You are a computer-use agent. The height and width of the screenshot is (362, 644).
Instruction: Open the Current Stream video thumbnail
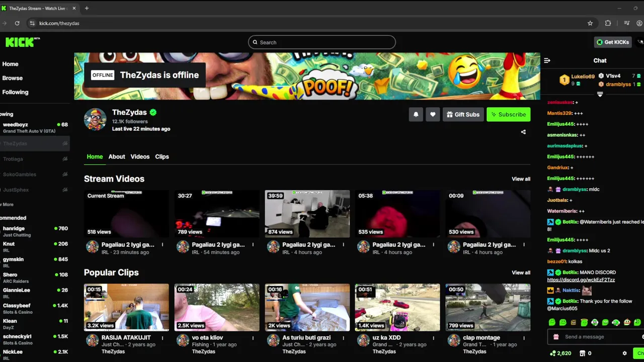(126, 214)
